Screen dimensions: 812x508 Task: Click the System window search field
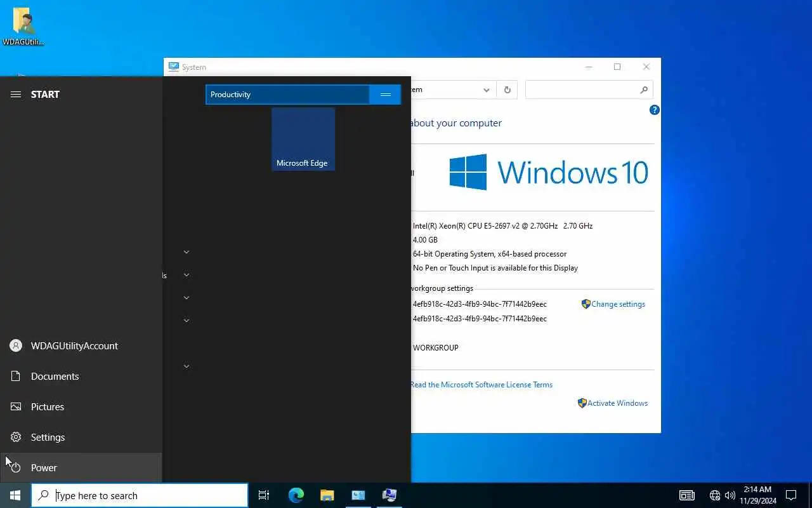589,90
